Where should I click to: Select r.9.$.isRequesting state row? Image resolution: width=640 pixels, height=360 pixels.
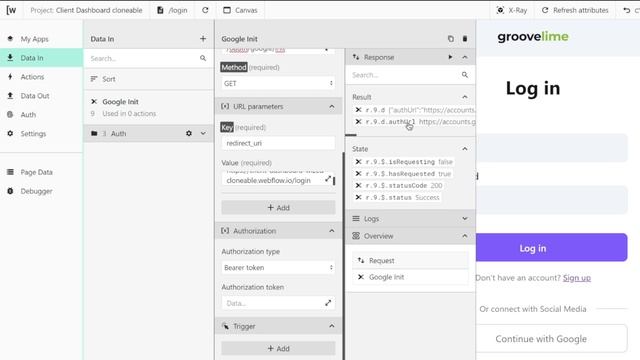[x=403, y=162]
